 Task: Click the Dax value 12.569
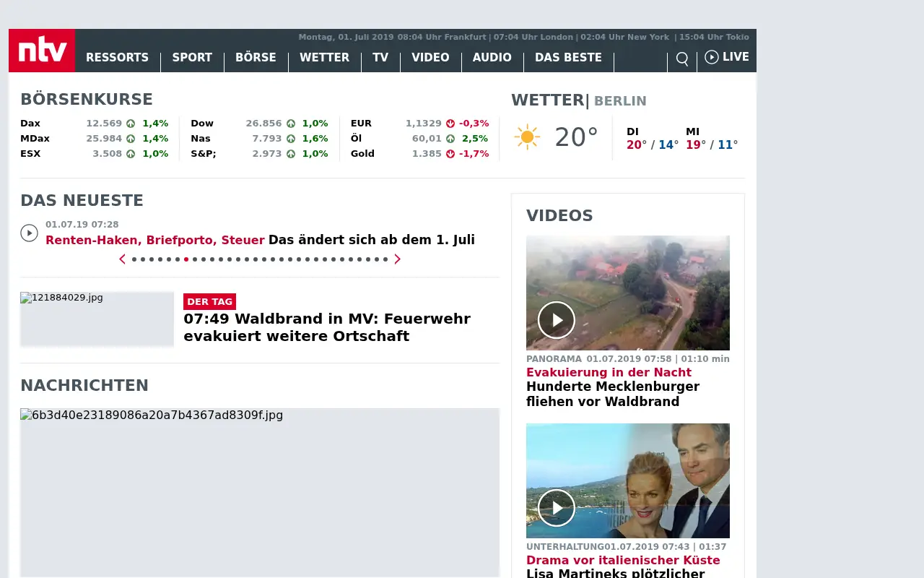coord(104,124)
